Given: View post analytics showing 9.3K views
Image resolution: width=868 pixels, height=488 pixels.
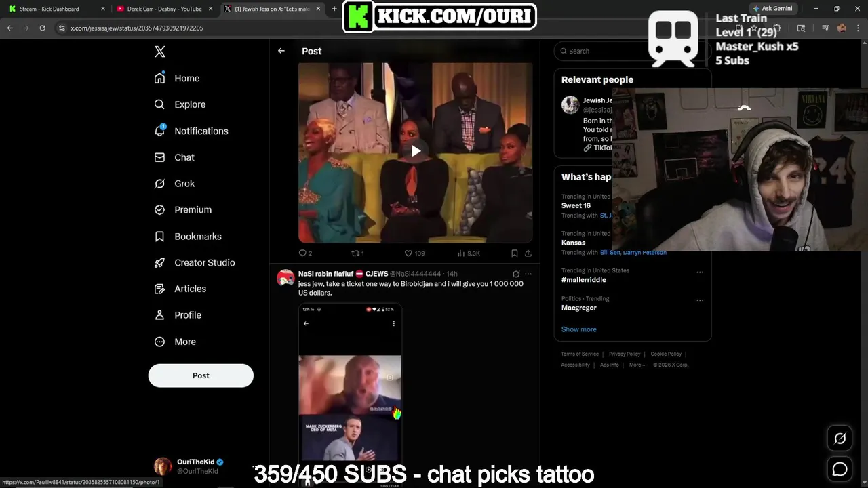Looking at the screenshot, I should [x=469, y=253].
